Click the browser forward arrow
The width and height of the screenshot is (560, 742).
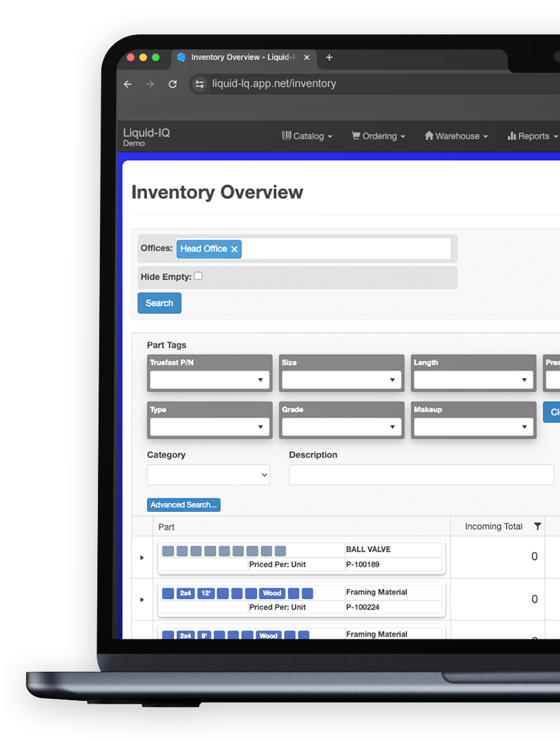coord(150,84)
